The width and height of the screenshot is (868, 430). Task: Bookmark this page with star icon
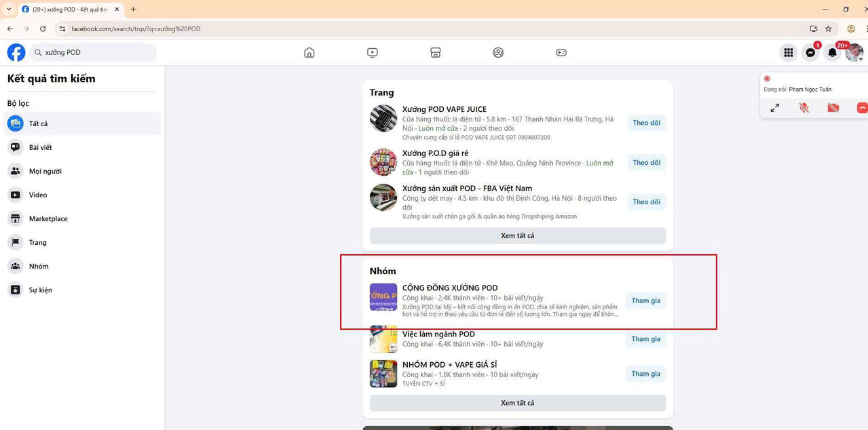[829, 28]
